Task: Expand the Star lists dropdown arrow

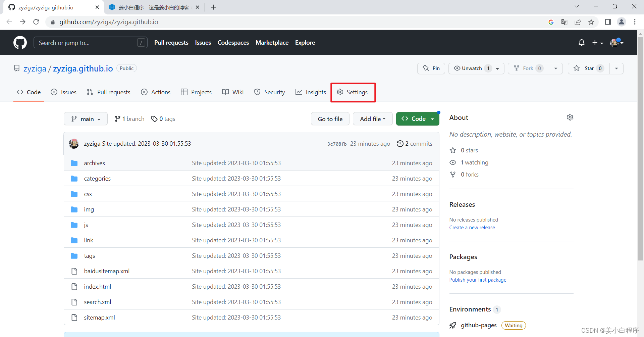Action: pos(616,68)
